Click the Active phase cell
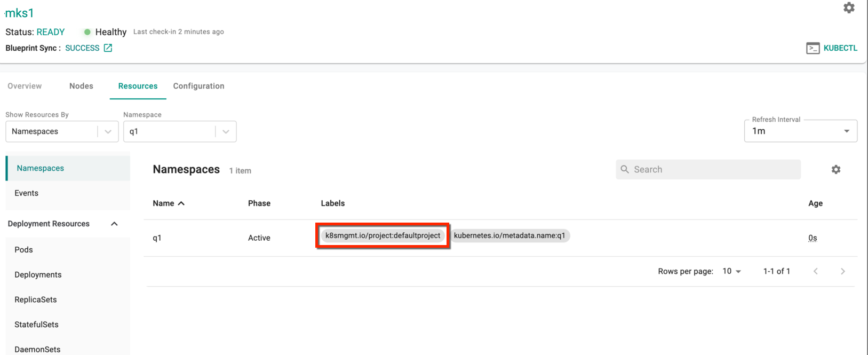Image resolution: width=868 pixels, height=355 pixels. click(x=259, y=238)
